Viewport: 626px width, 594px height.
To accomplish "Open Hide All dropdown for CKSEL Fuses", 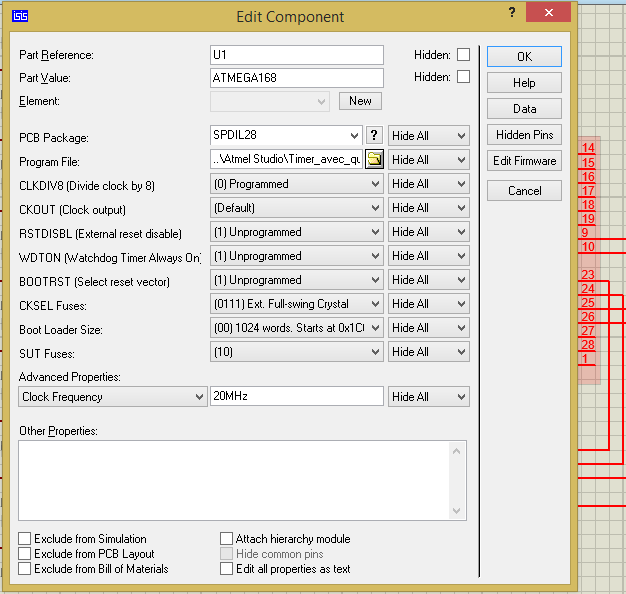I will click(429, 304).
